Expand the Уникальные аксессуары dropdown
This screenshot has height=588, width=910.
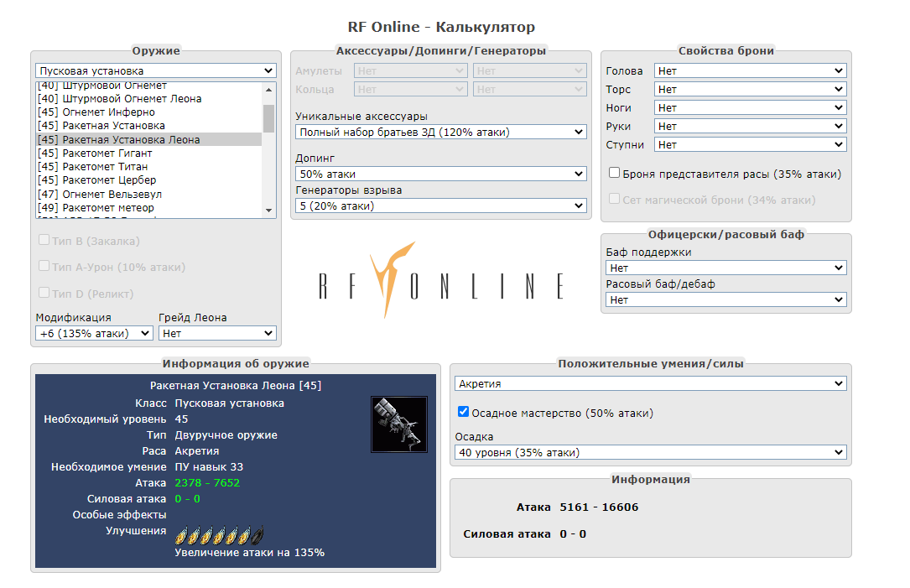(x=441, y=132)
